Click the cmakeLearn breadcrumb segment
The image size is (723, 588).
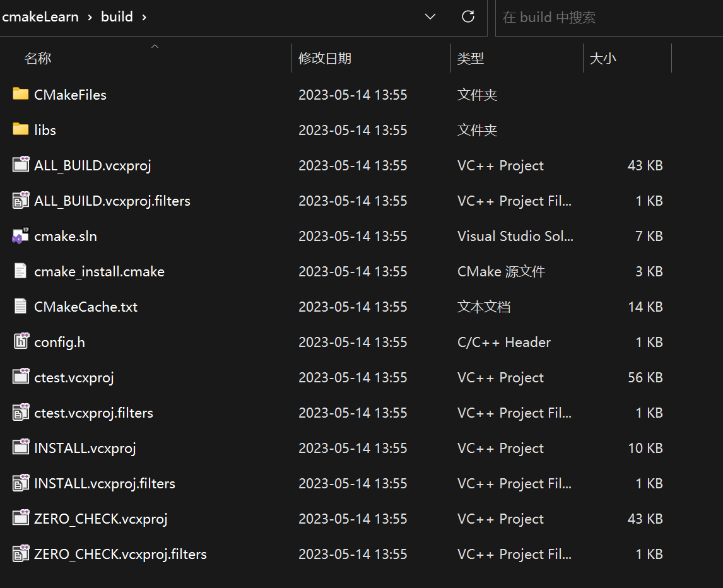[40, 17]
